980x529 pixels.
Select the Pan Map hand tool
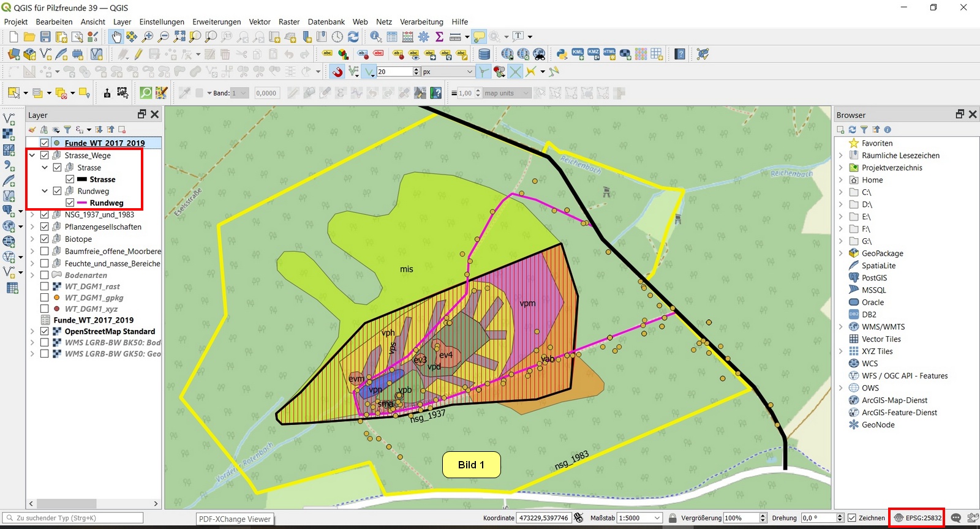point(116,37)
